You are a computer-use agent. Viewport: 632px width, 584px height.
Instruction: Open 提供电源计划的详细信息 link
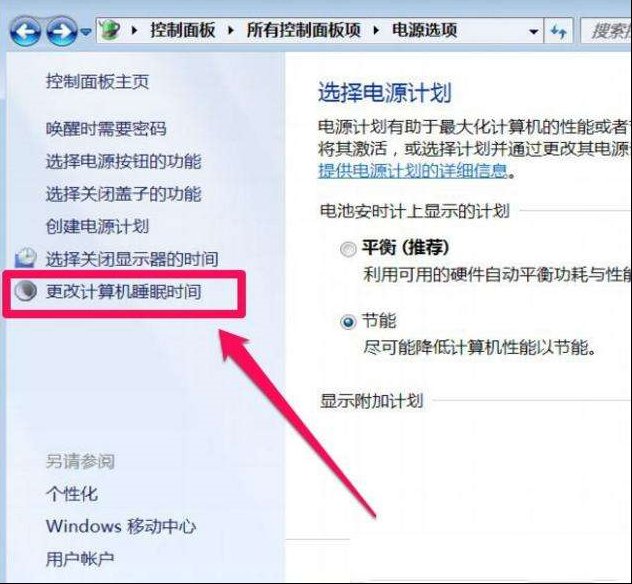(413, 171)
